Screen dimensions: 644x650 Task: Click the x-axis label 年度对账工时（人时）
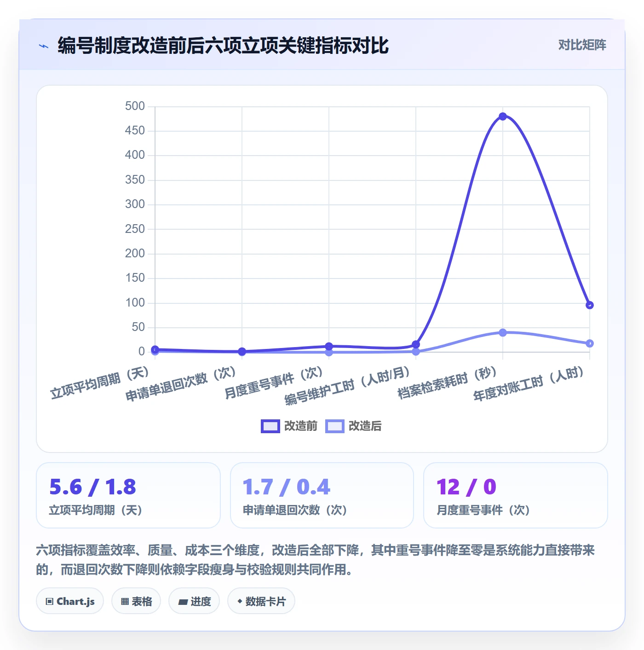coord(529,383)
